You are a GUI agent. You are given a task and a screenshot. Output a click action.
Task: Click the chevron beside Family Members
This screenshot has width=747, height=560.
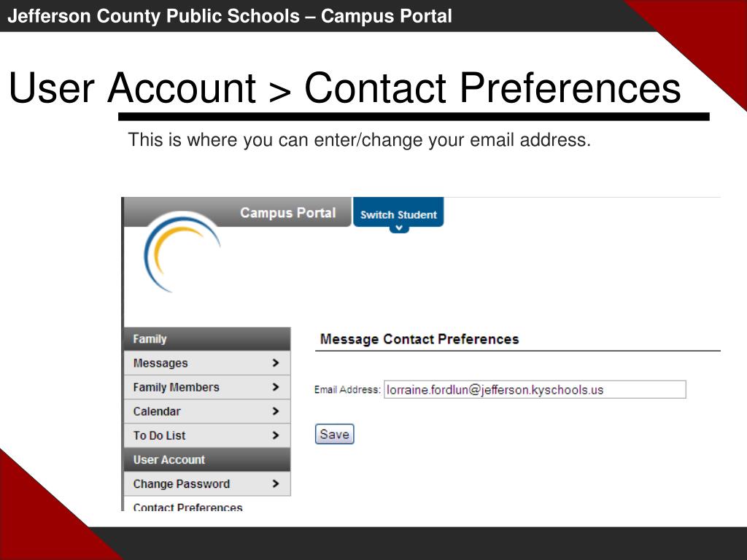coord(275,387)
